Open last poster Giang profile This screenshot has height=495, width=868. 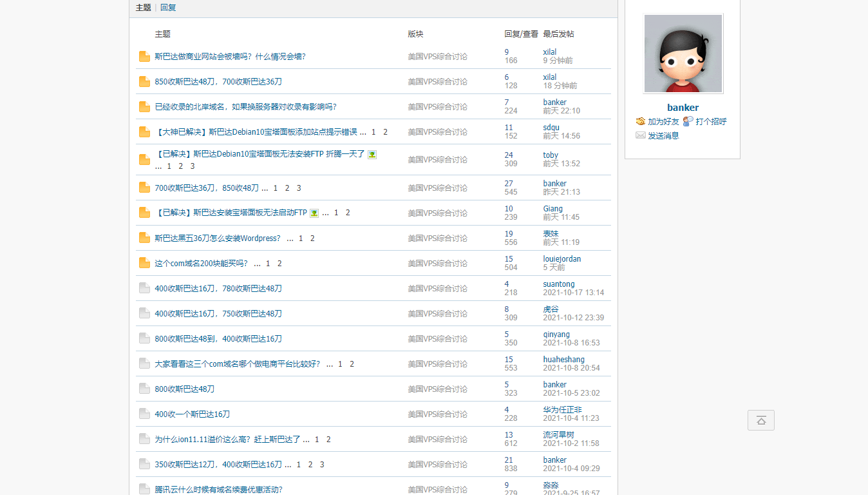point(552,209)
